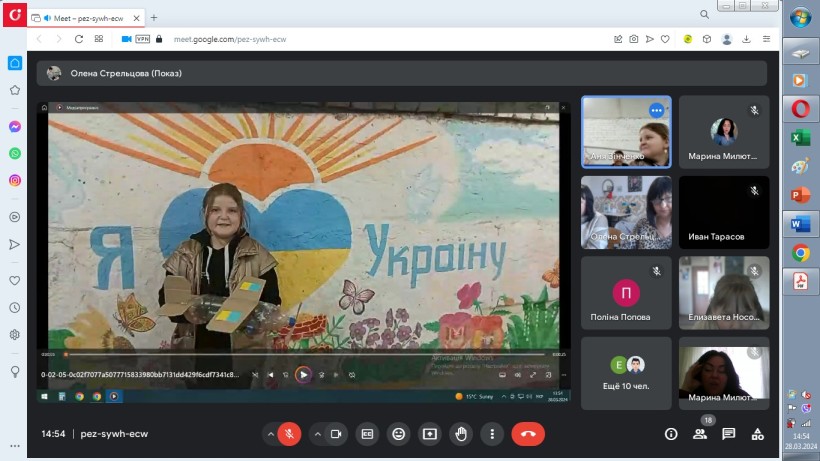Open sidebar Home icon
The height and width of the screenshot is (461, 820).
[15, 63]
